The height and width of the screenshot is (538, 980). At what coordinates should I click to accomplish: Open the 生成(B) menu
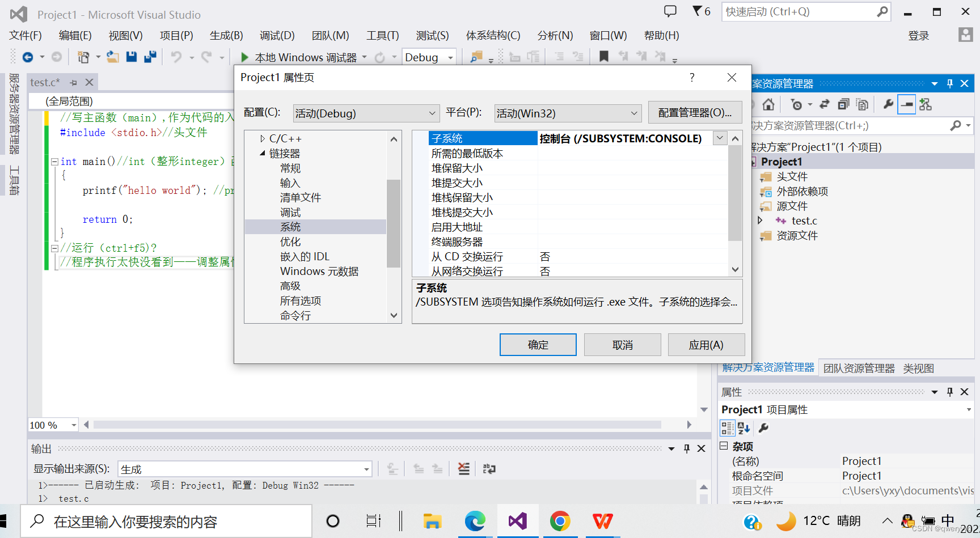tap(226, 35)
